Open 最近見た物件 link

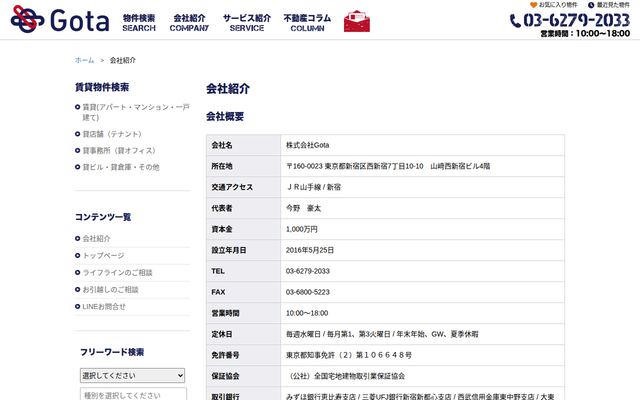613,5
